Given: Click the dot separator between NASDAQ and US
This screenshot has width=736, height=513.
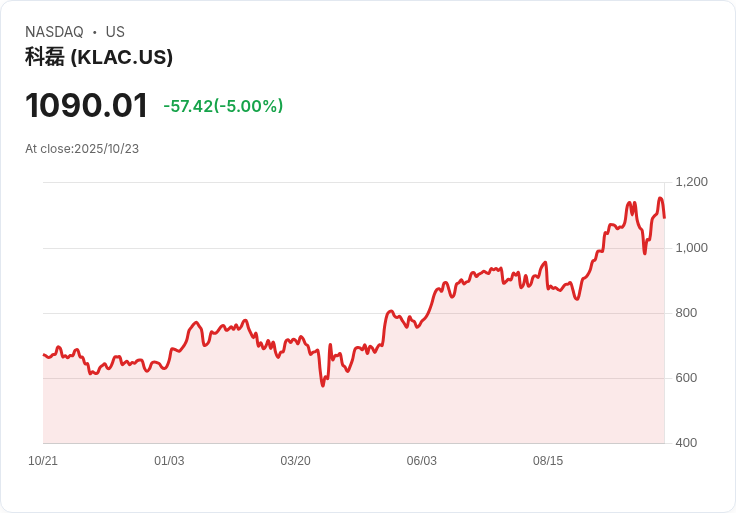Looking at the screenshot, I should tap(95, 32).
